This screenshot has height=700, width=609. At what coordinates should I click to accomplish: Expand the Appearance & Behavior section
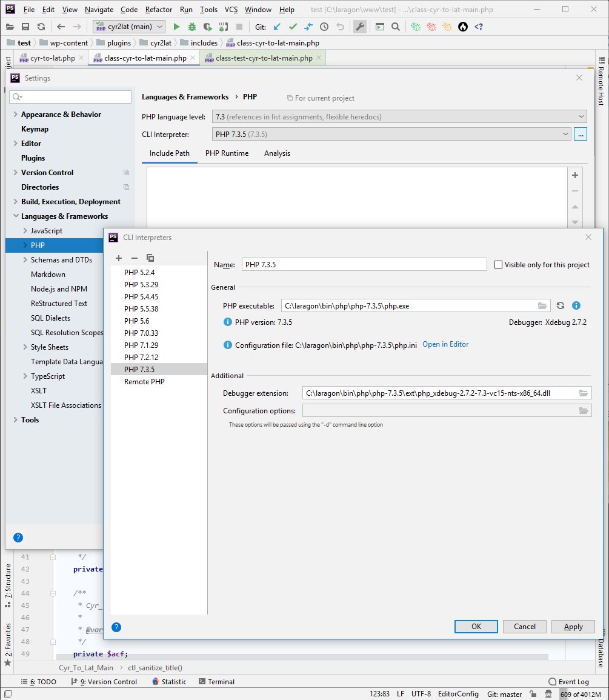coord(16,115)
